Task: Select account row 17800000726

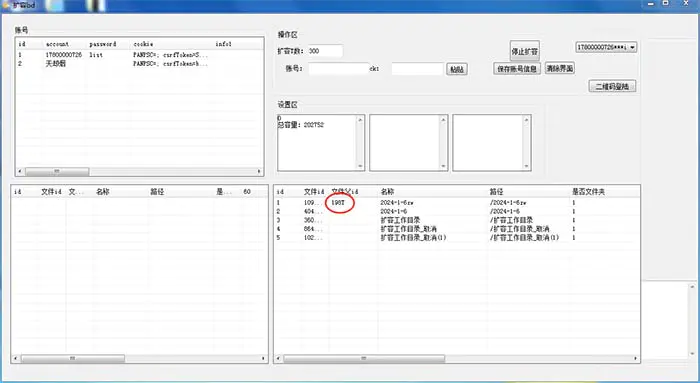Action: [x=139, y=55]
